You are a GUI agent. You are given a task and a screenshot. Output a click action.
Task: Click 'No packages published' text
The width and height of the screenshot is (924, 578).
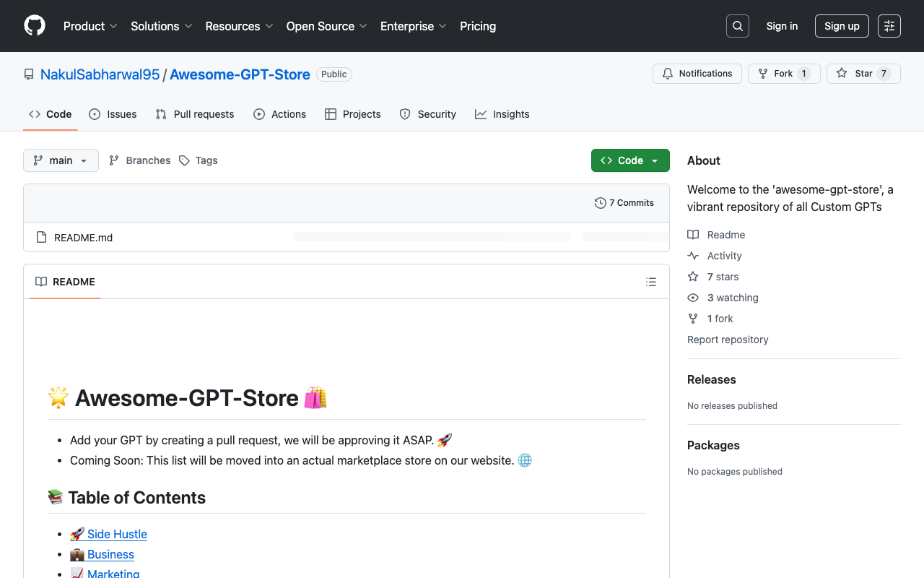click(x=735, y=472)
